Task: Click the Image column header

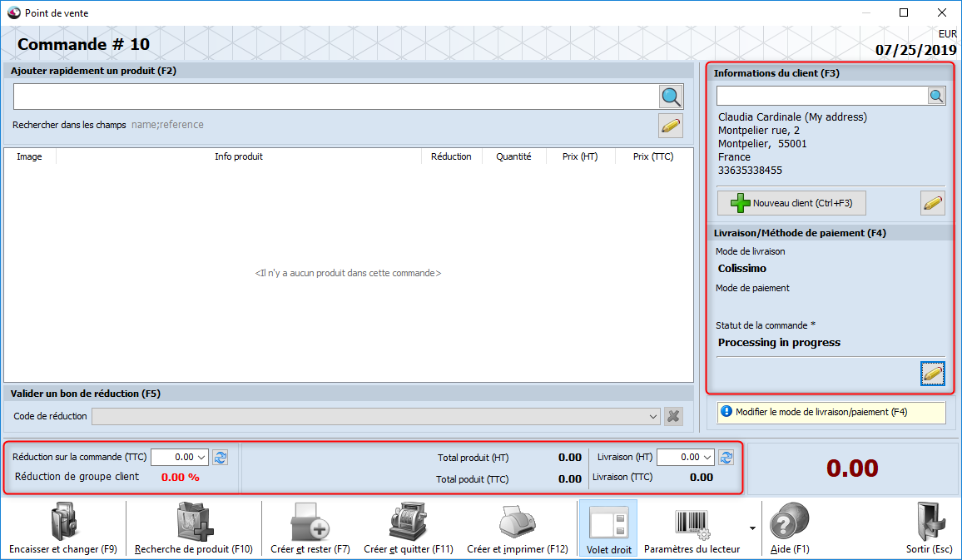Action: pos(29,156)
